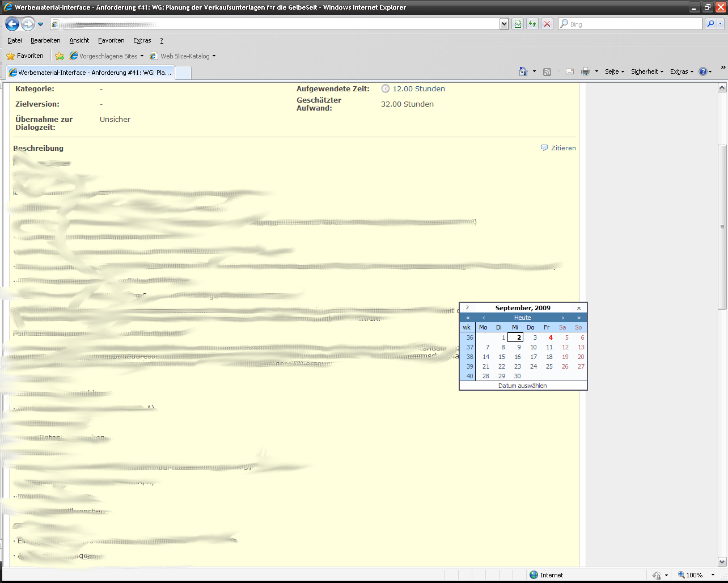Select September 16 in the calendar
Screen dimensions: 728x583
[517, 357]
